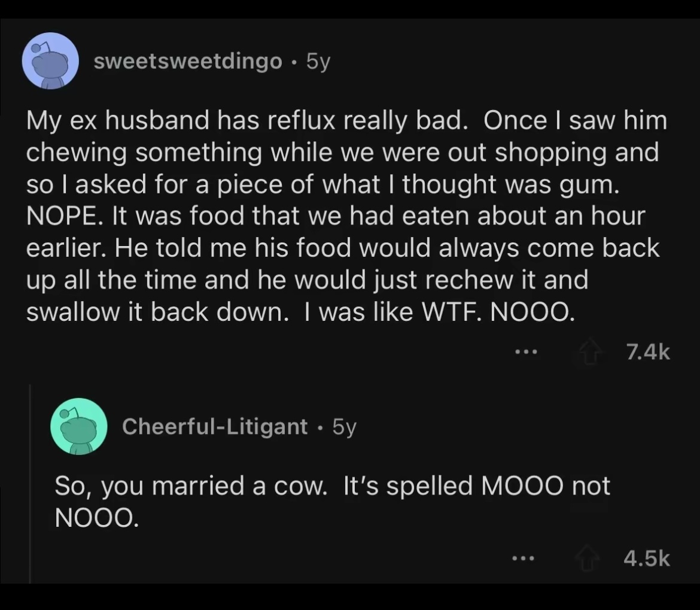Visit the Cheerful-Litigant username link
The height and width of the screenshot is (610, 700).
pos(215,427)
